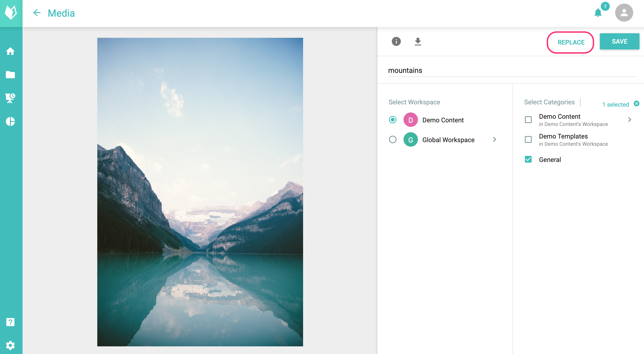Open notifications bell with badge 7

(598, 13)
